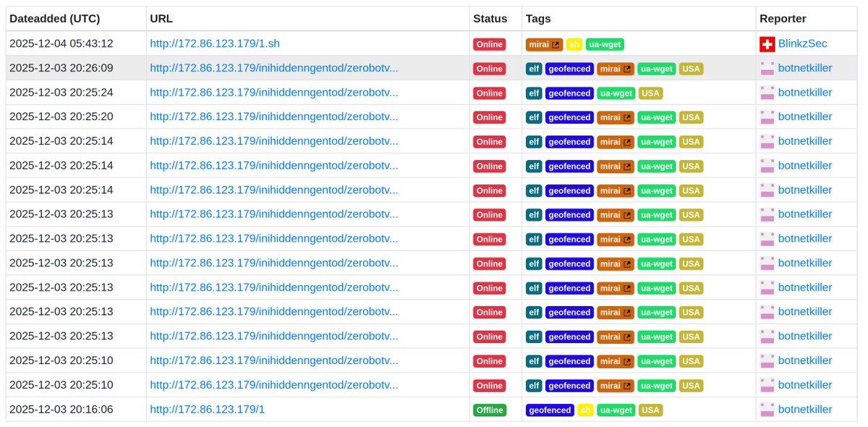Click botnetkiller avatar in the 20:25:24 row
This screenshot has width=868, height=427.
click(x=767, y=93)
